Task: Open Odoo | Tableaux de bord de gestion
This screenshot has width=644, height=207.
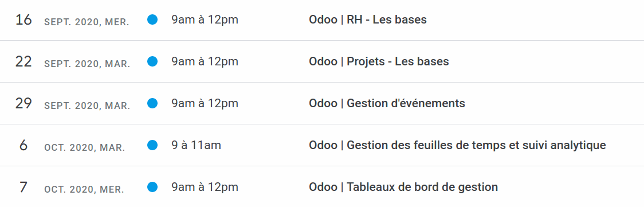Action: pyautogui.click(x=403, y=188)
